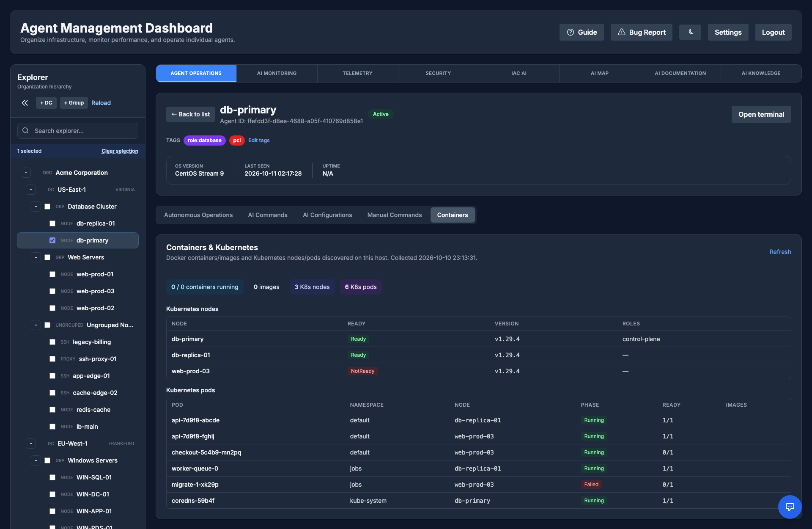This screenshot has width=812, height=529.
Task: Tick the db-replica-01 node checkbox
Action: [52, 223]
